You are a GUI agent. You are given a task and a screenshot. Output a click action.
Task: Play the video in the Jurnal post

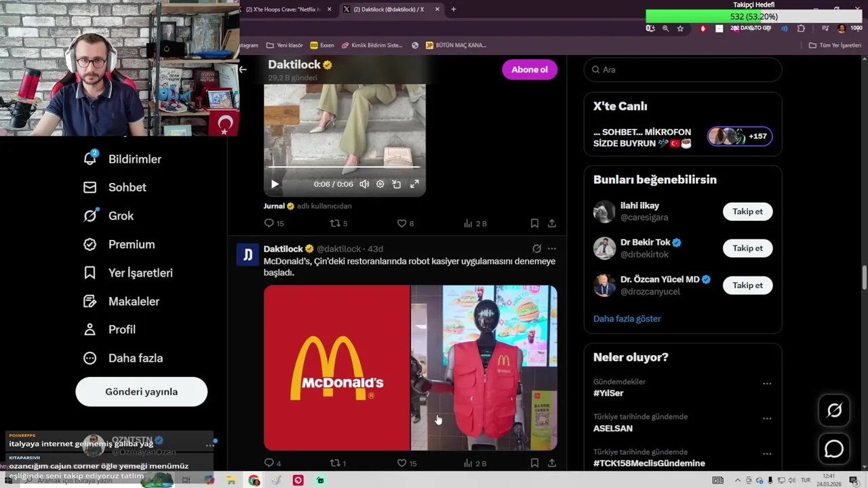point(275,184)
